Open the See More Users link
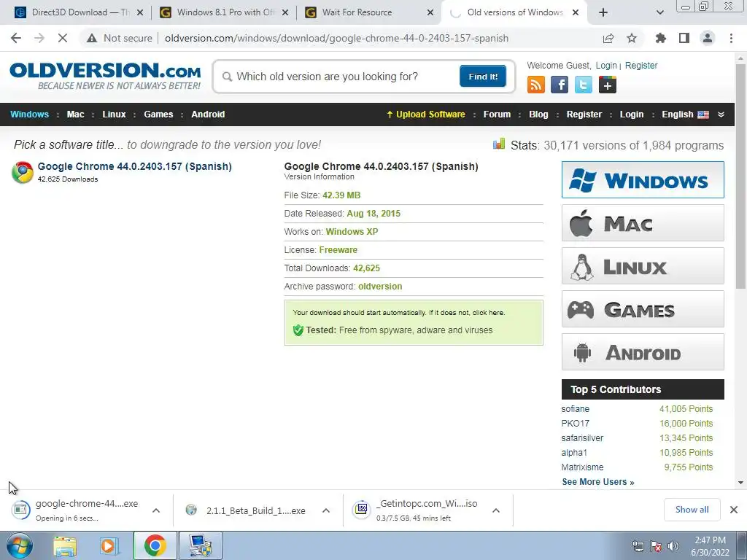Viewport: 747px width, 560px height. [598, 482]
